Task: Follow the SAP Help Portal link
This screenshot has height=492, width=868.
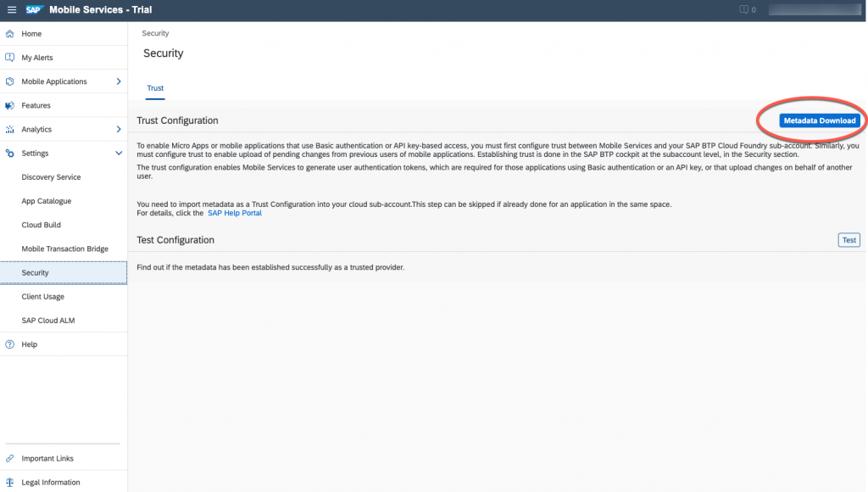Action: coord(235,213)
